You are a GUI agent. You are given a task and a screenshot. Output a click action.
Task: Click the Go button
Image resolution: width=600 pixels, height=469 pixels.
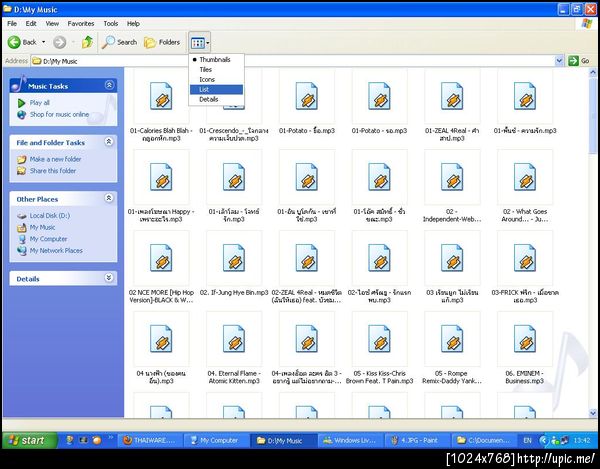coord(579,61)
